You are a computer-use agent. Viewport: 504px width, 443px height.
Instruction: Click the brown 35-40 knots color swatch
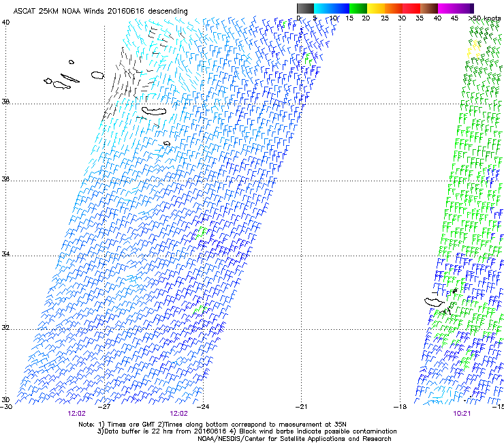pyautogui.click(x=429, y=8)
